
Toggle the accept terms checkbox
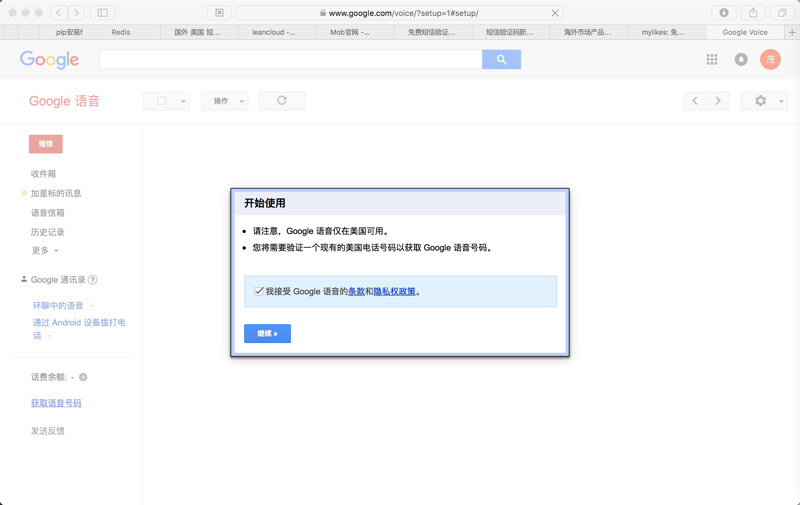[x=259, y=291]
